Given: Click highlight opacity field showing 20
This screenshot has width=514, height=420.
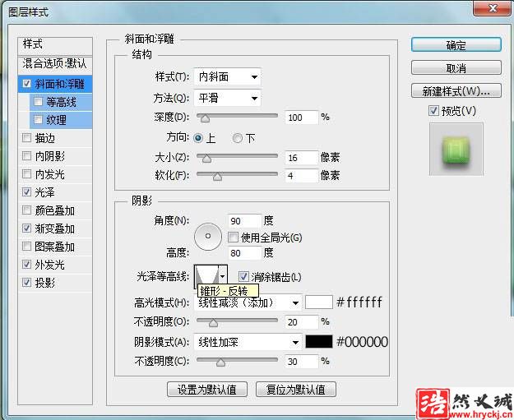Looking at the screenshot, I should (x=302, y=322).
